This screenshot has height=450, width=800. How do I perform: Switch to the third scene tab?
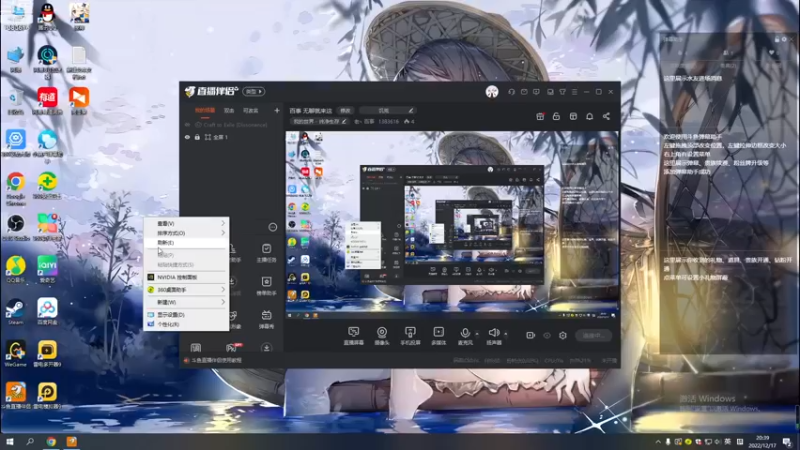click(x=251, y=110)
